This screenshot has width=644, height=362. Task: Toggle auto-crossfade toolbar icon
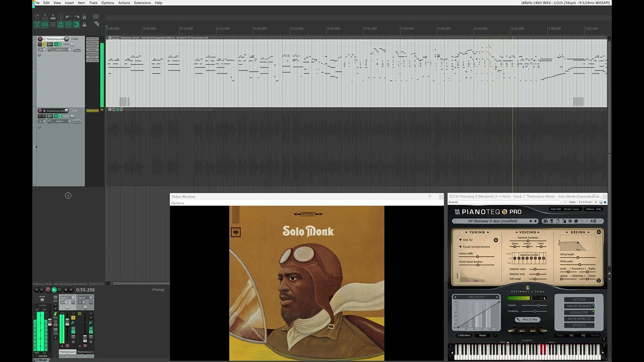pos(37,24)
